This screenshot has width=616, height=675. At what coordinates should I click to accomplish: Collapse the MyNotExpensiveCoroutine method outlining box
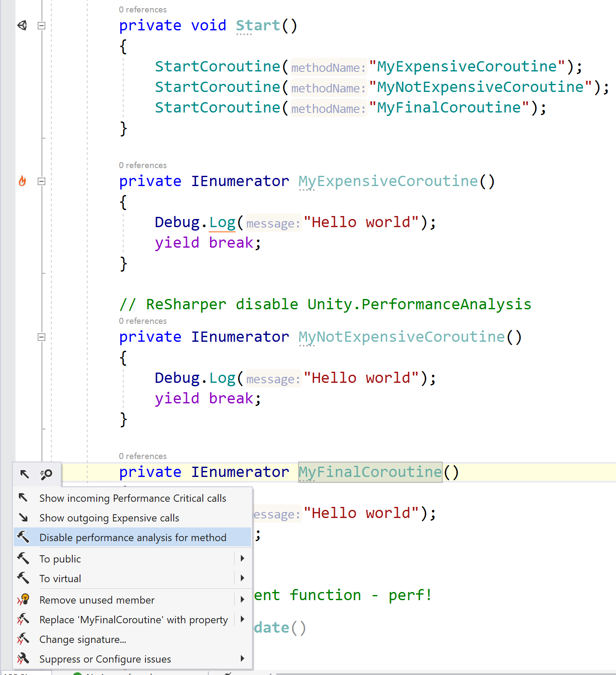(x=41, y=337)
